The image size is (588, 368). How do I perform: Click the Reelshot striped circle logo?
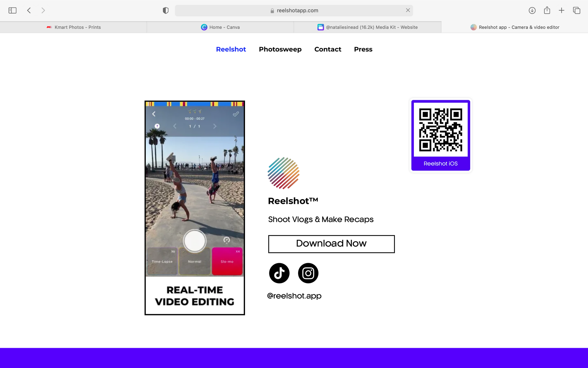283,173
